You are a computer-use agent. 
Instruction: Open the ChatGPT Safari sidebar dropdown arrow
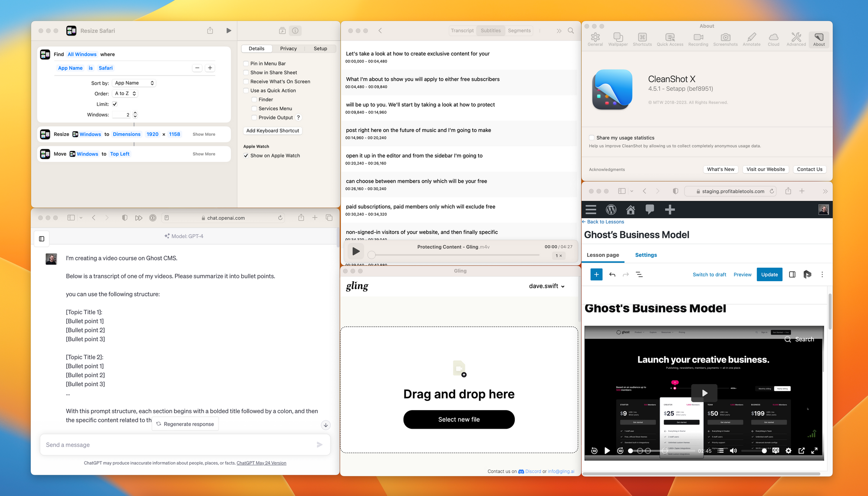click(81, 218)
